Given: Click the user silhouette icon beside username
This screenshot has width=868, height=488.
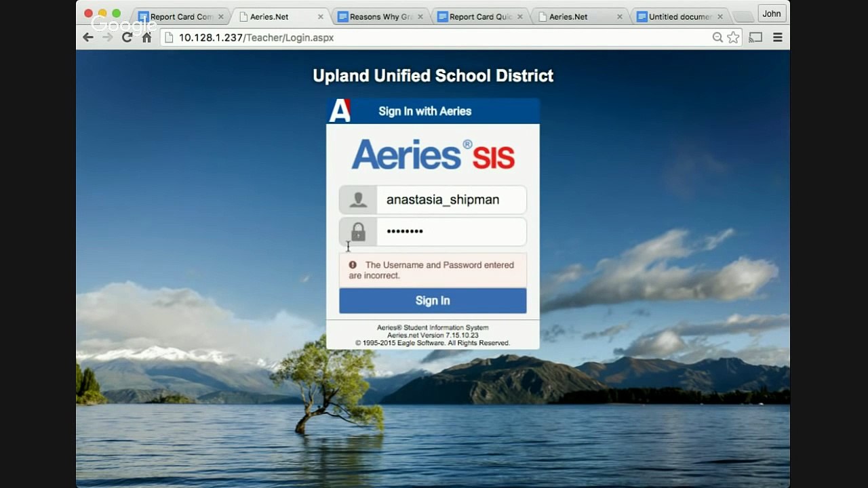Looking at the screenshot, I should [358, 200].
